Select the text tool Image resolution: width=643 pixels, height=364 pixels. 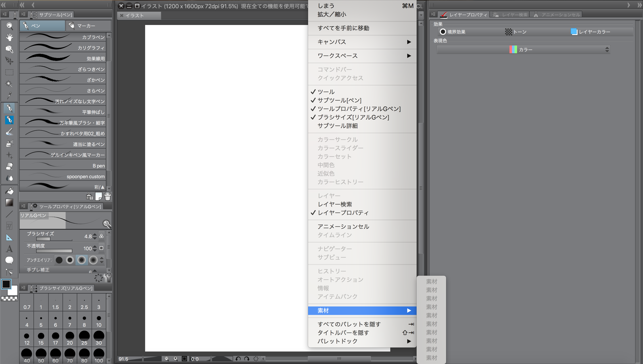pyautogui.click(x=10, y=249)
